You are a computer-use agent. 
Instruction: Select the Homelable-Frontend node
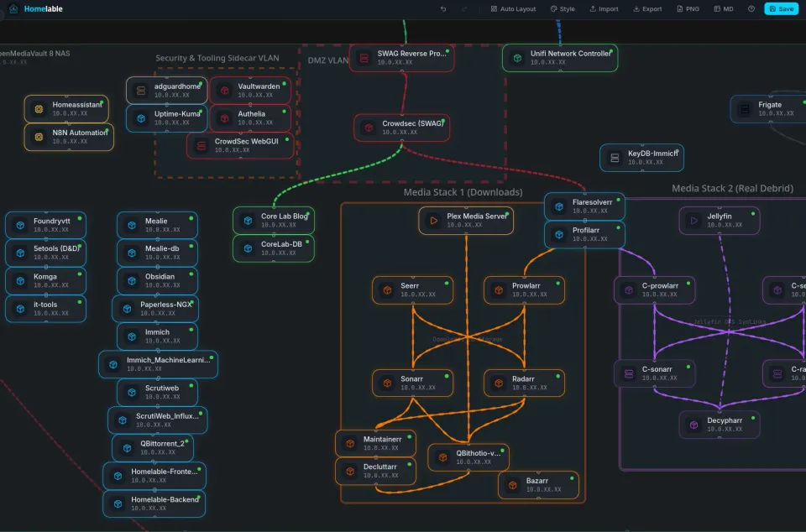[154, 476]
